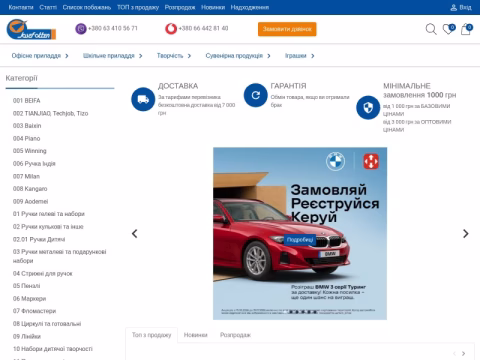Click the BMW promo banner image
The image size is (480, 360).
pyautogui.click(x=300, y=233)
